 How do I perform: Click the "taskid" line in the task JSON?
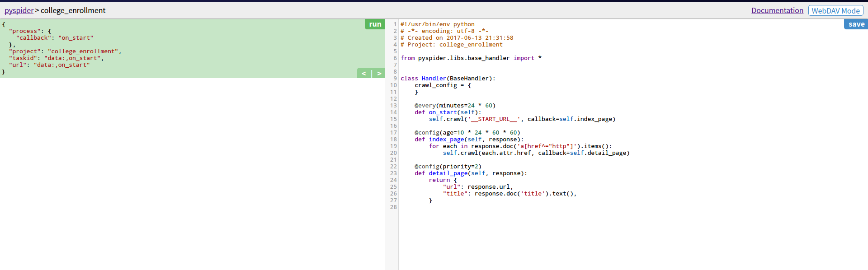(56, 58)
